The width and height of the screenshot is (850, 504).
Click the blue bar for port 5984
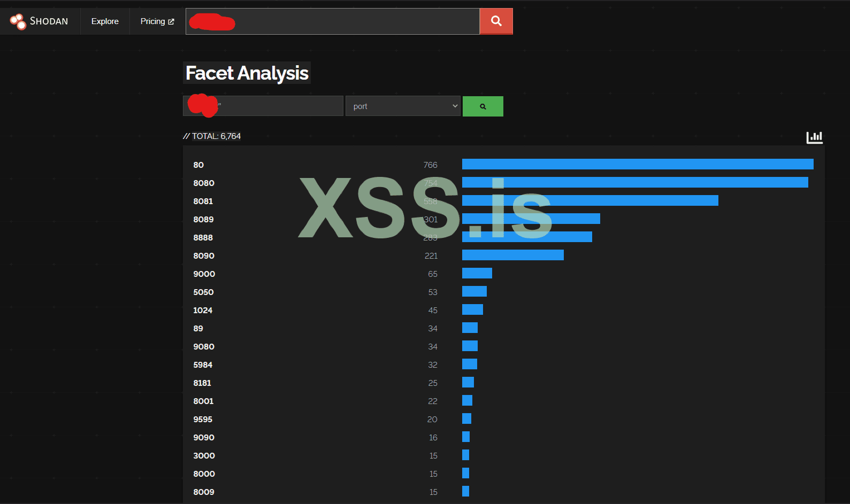pyautogui.click(x=470, y=364)
